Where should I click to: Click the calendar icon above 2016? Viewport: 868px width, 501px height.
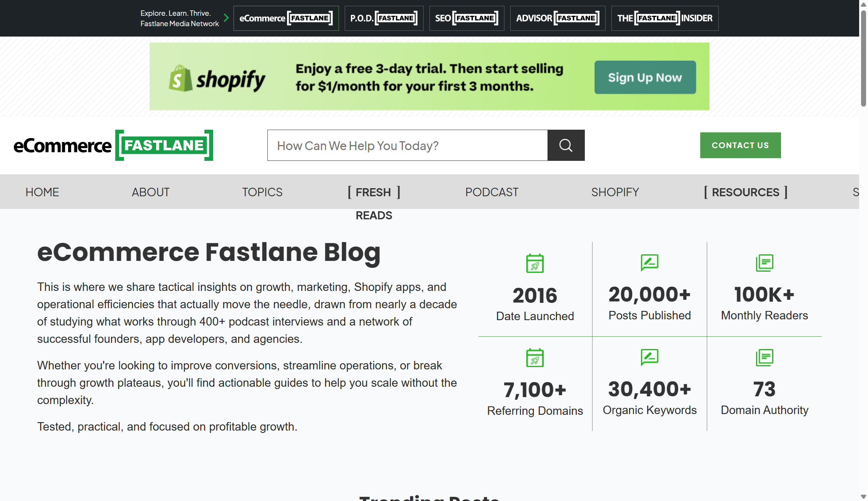[535, 264]
